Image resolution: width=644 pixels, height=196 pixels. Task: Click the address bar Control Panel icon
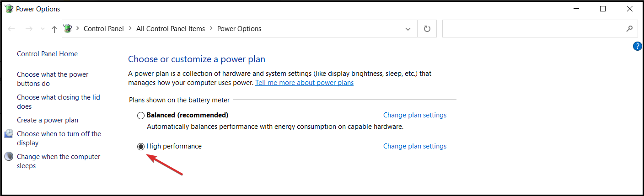(68, 28)
